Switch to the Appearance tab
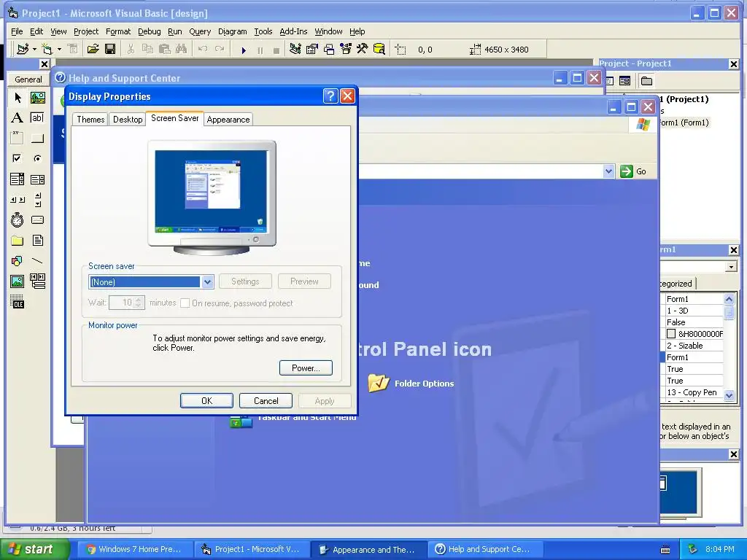Viewport: 747px width, 560px height. click(x=228, y=120)
